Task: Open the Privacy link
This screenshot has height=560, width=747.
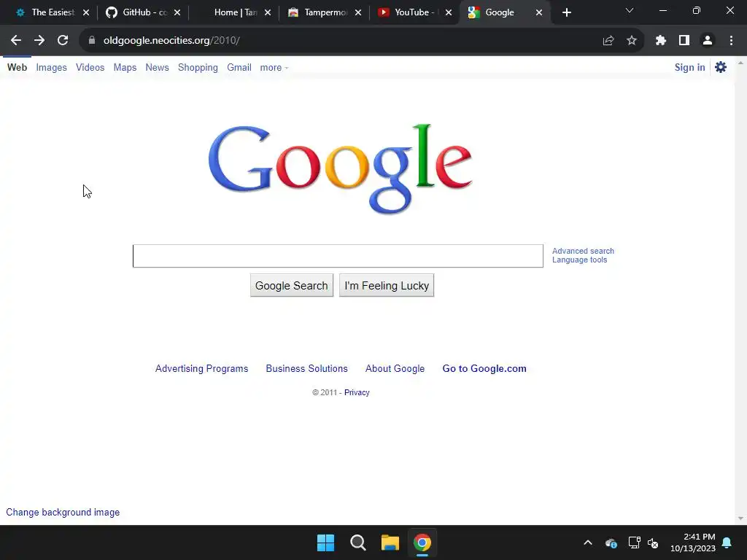Action: 357,392
